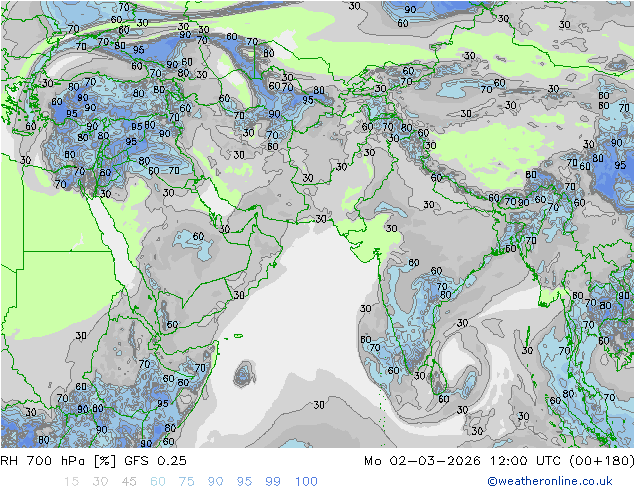634x490 pixels.
Task: Click the '12:00 UTC' time text
Action: [525, 461]
